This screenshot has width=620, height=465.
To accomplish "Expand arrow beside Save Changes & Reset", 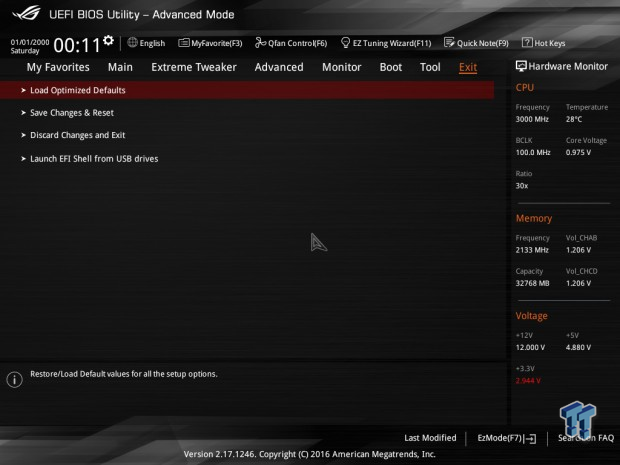I will (x=23, y=113).
